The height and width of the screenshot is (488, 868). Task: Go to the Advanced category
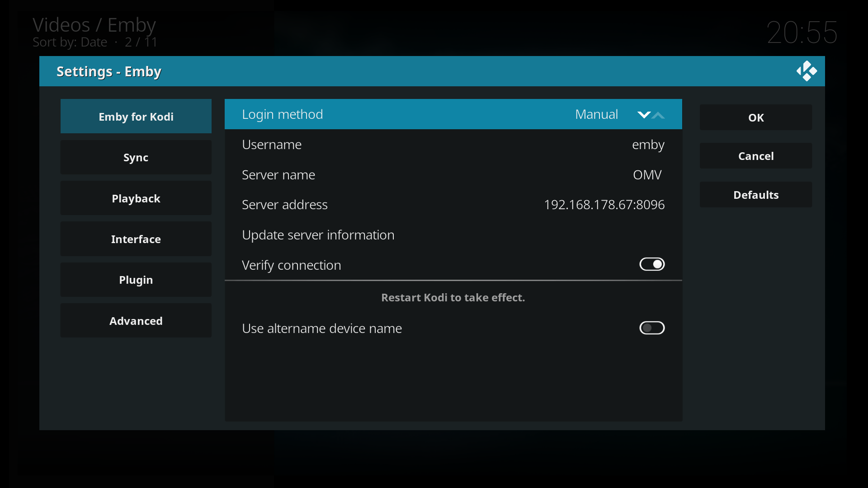click(136, 321)
